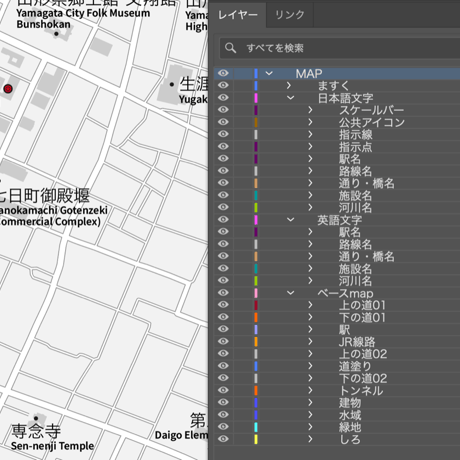This screenshot has width=460, height=460.
Task: Click the 七日町御殿堰 map label
Action: [x=44, y=196]
